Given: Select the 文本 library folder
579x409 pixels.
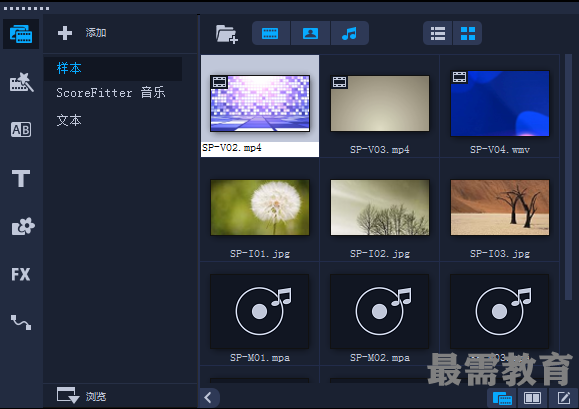Looking at the screenshot, I should [69, 120].
